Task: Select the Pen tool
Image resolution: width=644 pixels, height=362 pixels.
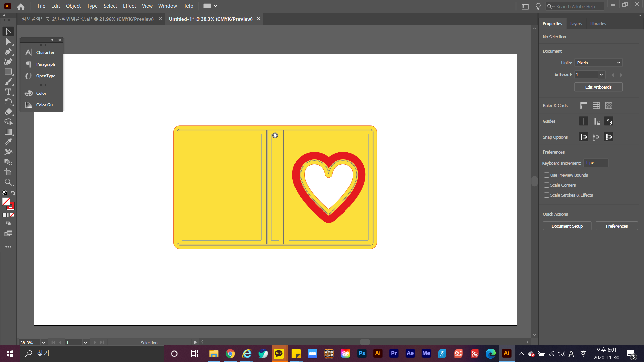Action: click(8, 52)
